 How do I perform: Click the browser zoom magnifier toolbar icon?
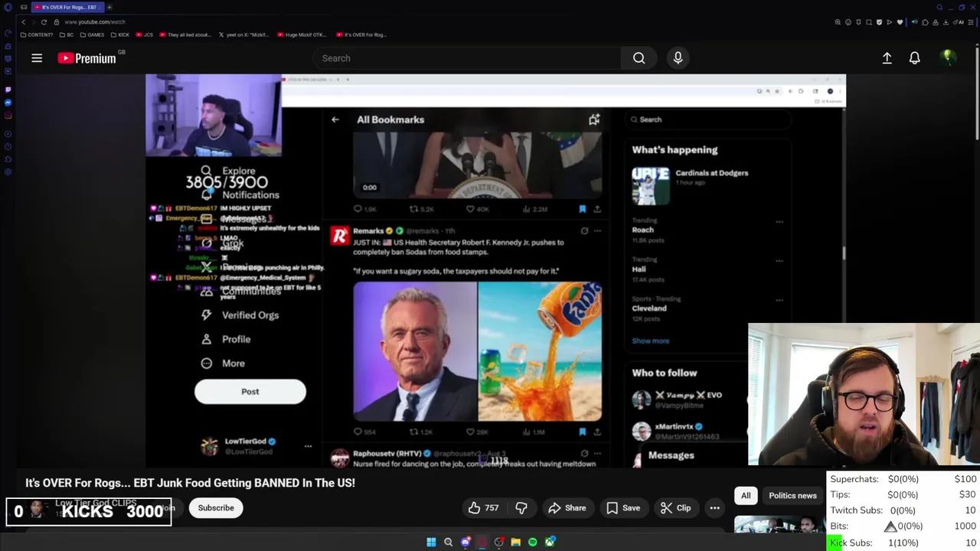(838, 22)
